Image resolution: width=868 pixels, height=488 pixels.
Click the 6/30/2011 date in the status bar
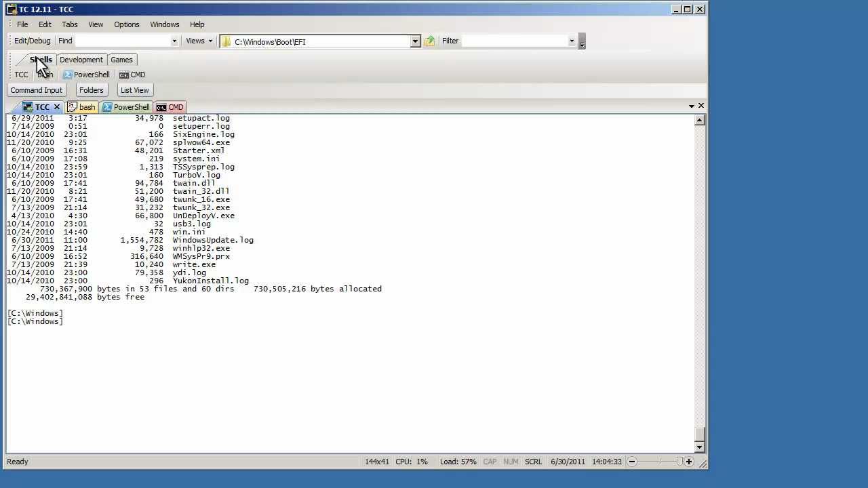coord(568,462)
